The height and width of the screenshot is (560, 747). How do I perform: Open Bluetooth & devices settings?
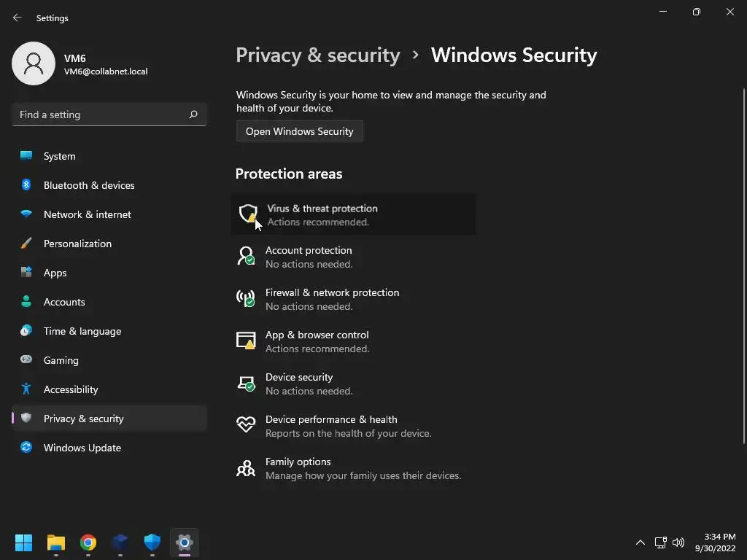(x=88, y=185)
